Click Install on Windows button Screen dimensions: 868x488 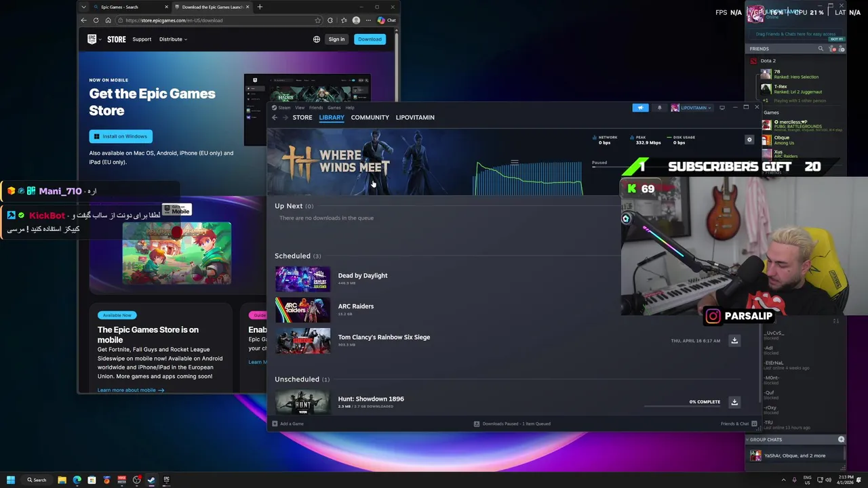click(121, 136)
